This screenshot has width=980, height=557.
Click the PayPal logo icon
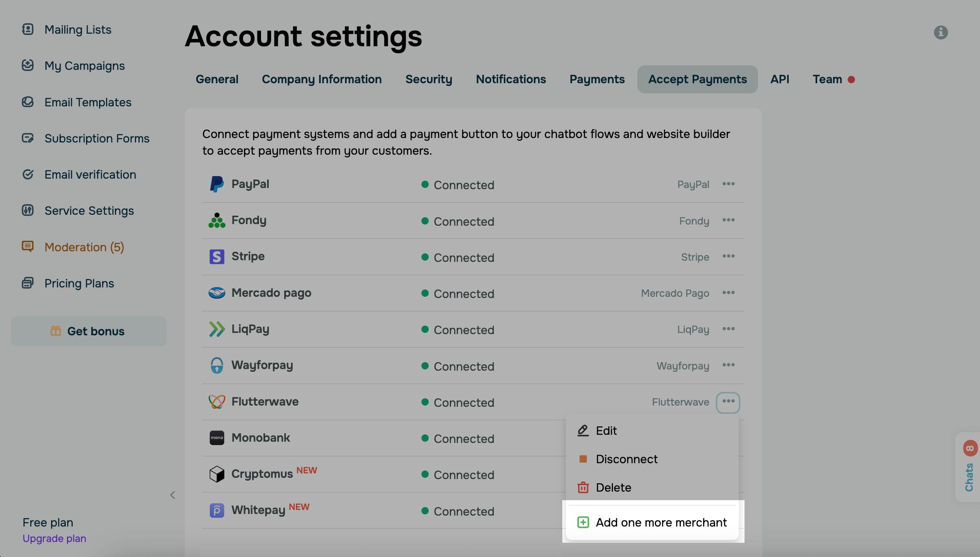pyautogui.click(x=217, y=184)
